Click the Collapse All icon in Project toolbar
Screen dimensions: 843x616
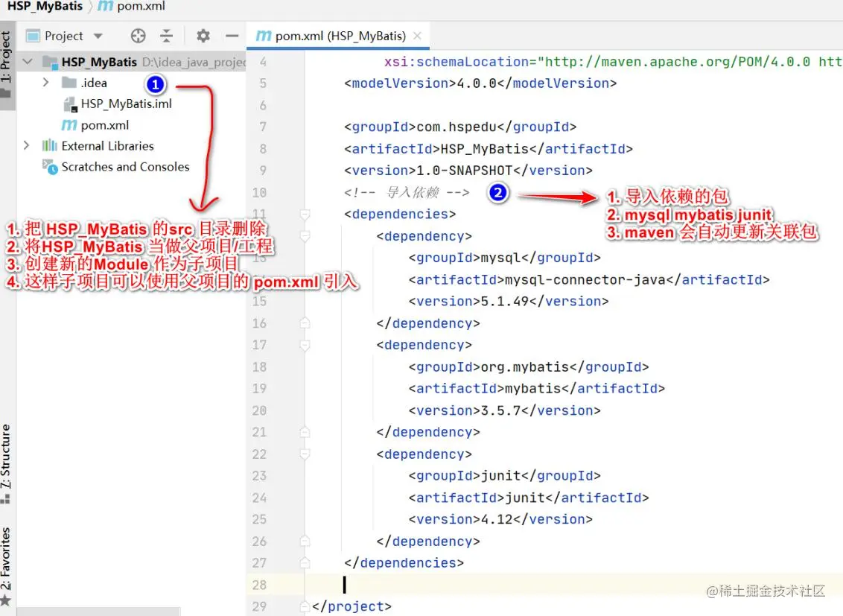click(x=167, y=35)
